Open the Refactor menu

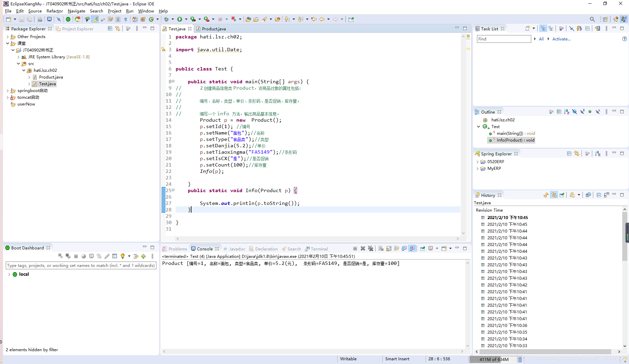(x=55, y=11)
